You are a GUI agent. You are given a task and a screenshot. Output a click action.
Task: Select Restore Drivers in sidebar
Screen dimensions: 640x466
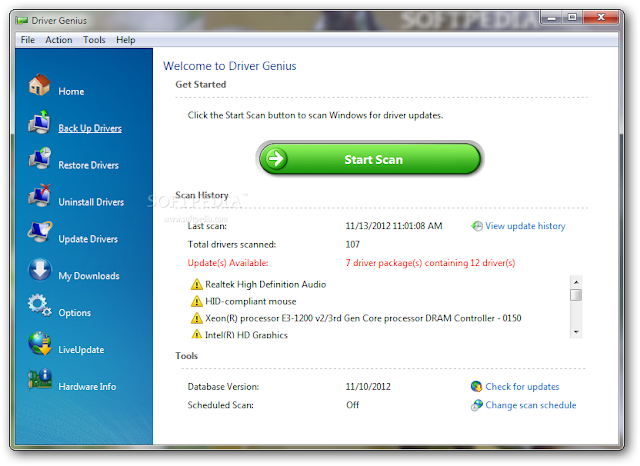pos(89,165)
